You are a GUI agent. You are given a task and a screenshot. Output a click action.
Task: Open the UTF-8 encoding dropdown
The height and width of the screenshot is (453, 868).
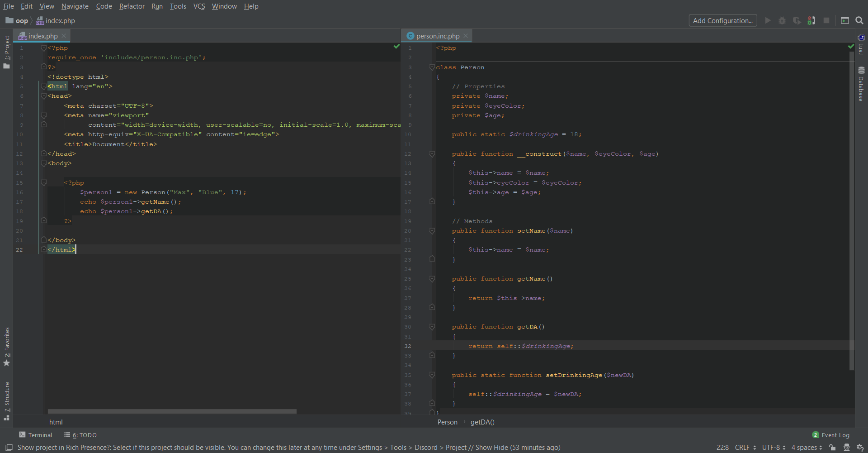774,448
